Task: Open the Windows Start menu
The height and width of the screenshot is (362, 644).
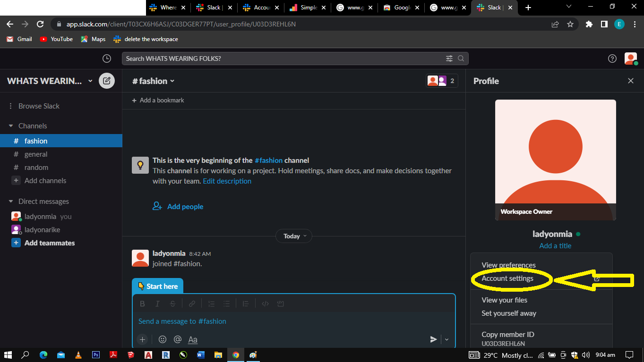Action: pyautogui.click(x=8, y=355)
